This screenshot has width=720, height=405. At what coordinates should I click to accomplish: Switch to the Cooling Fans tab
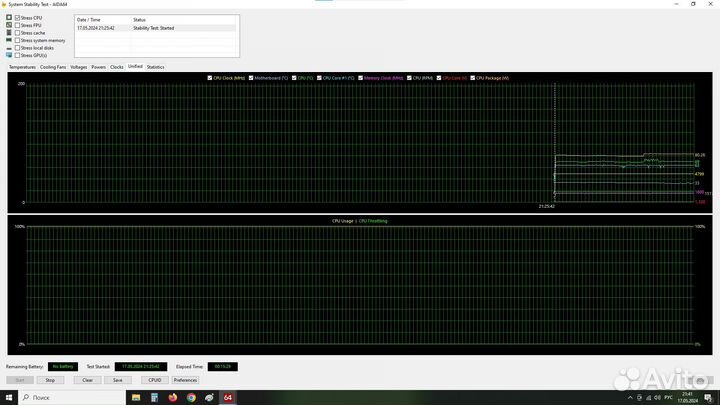(53, 67)
